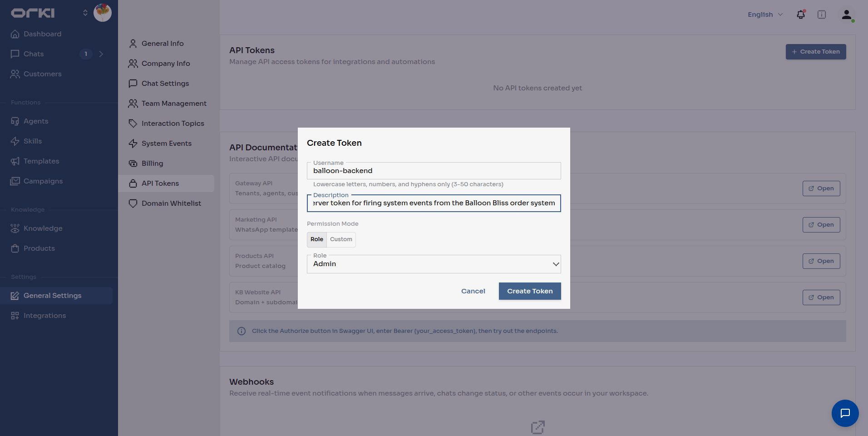Click the Webhooks external link icon
868x436 pixels.
click(538, 427)
